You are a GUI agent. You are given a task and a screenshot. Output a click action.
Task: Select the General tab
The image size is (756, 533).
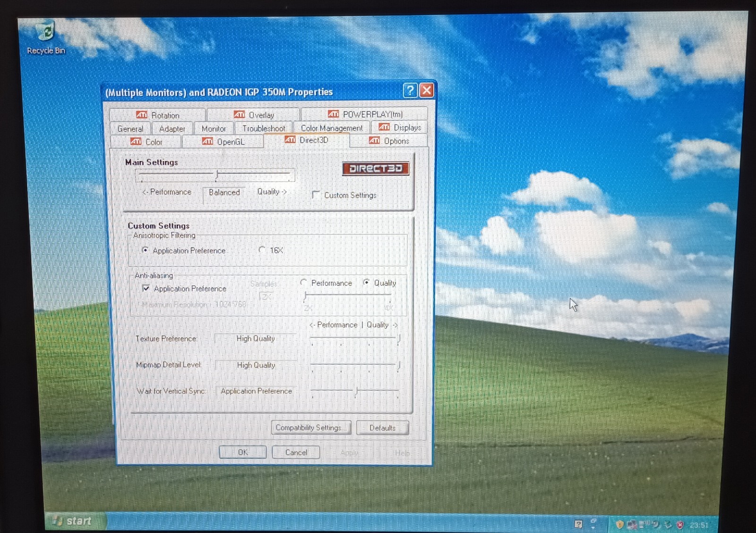130,129
